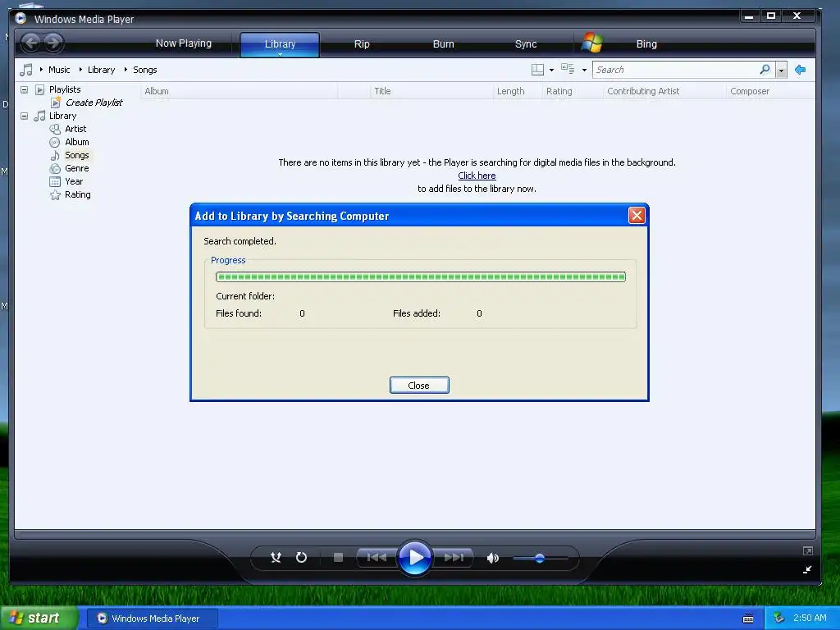840x630 pixels.
Task: Open the Layout options dropdown arrow
Action: point(552,71)
